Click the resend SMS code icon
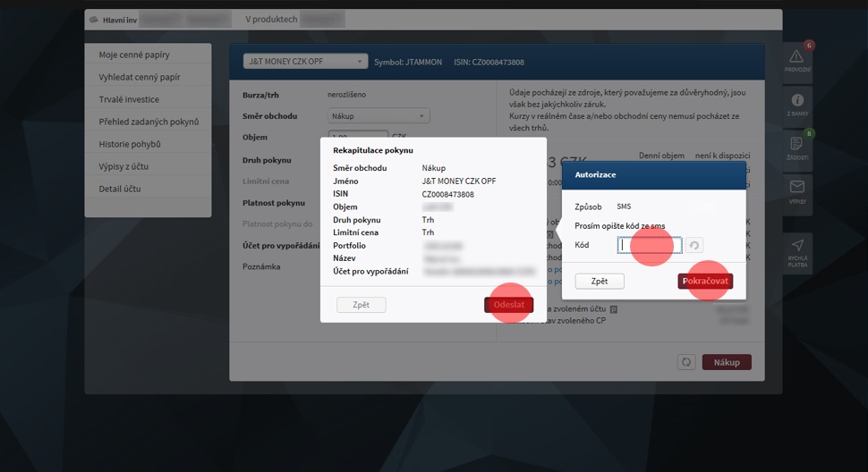Image resolution: width=868 pixels, height=472 pixels. [694, 246]
